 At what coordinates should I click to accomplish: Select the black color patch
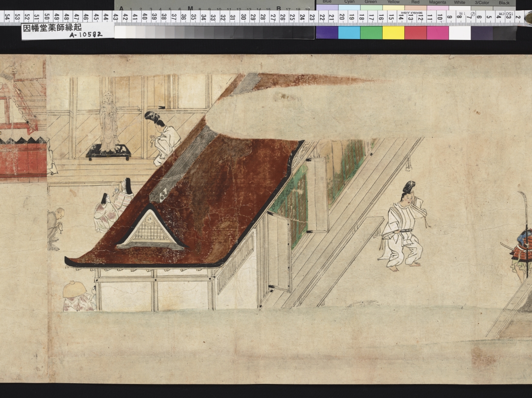click(x=504, y=33)
